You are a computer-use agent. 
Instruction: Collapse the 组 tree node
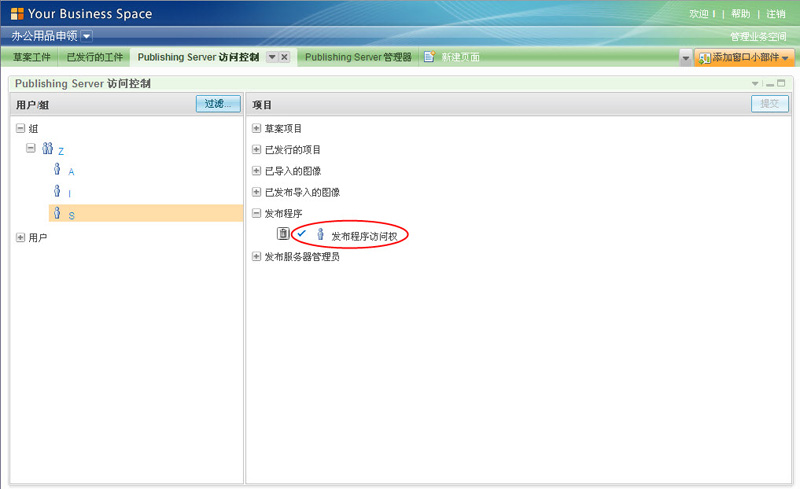tap(20, 128)
